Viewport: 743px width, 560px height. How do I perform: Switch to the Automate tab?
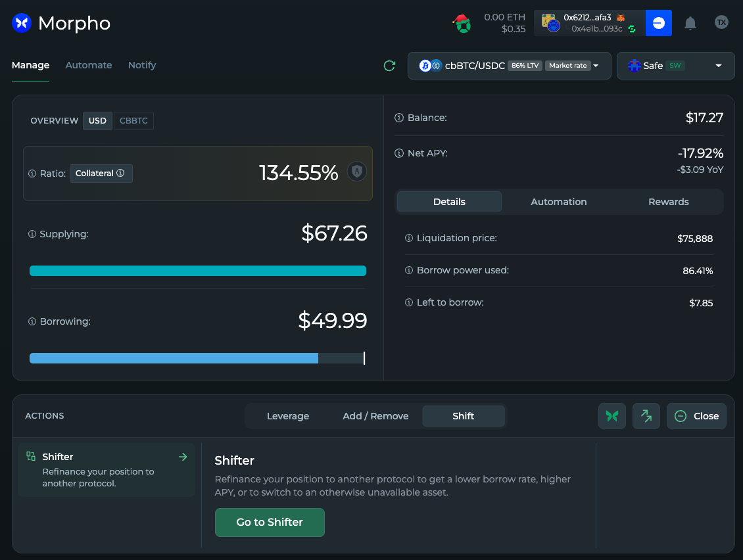(89, 65)
